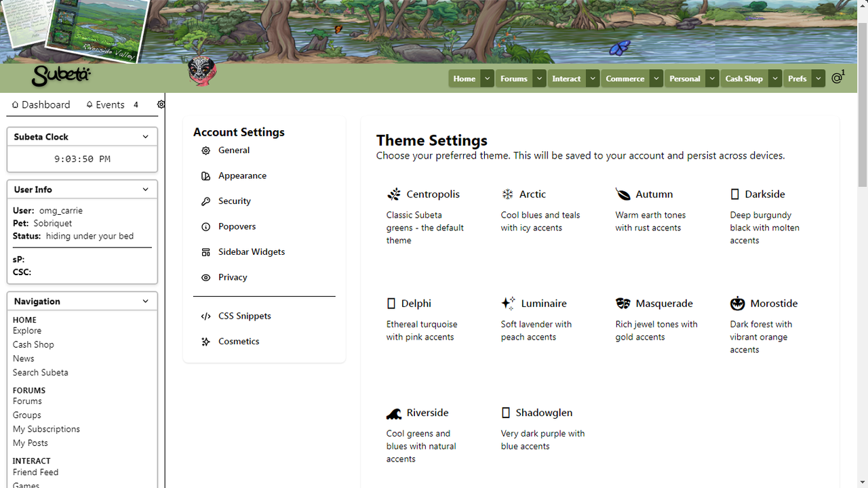Click the Subeta logo
Viewport: 868px width, 488px height.
61,76
